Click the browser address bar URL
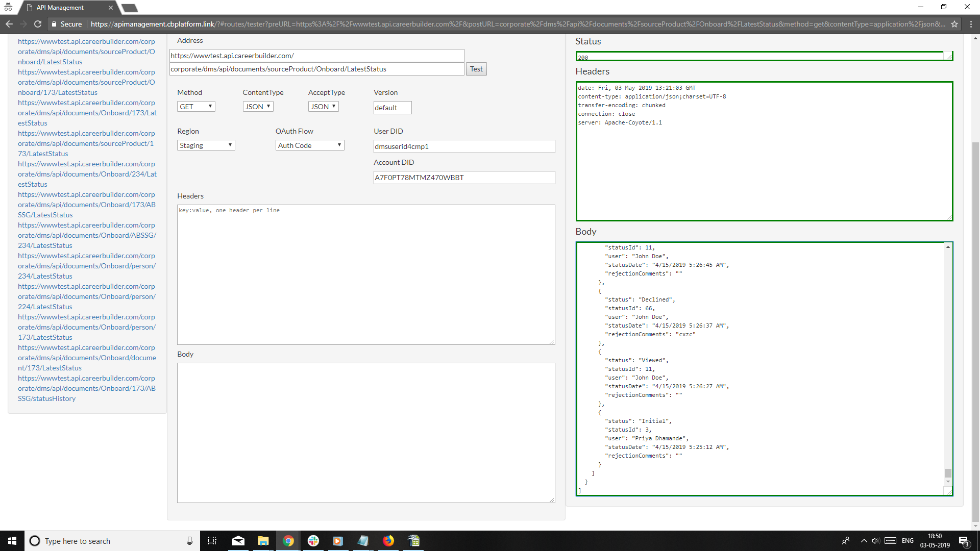This screenshot has width=980, height=551. (518, 24)
